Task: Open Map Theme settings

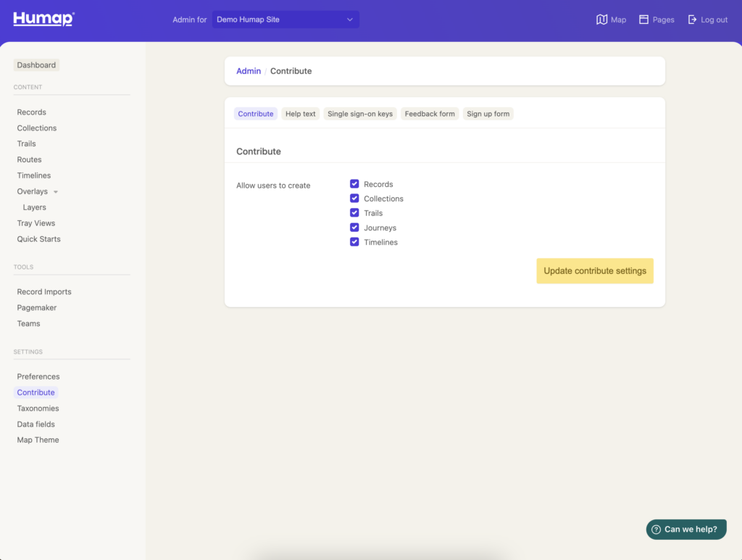Action: pyautogui.click(x=38, y=439)
